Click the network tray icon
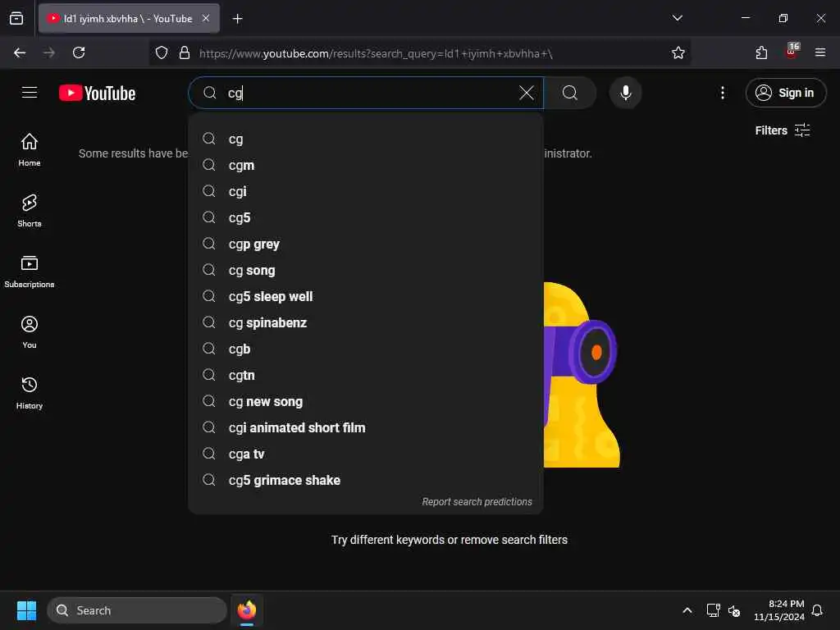The image size is (840, 630). [713, 610]
